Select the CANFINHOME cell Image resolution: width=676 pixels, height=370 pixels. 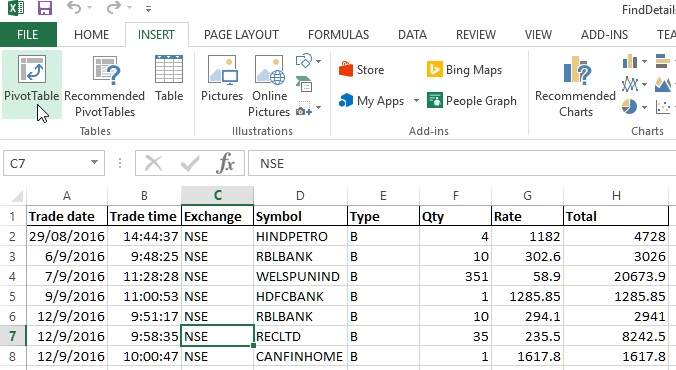pyautogui.click(x=300, y=357)
